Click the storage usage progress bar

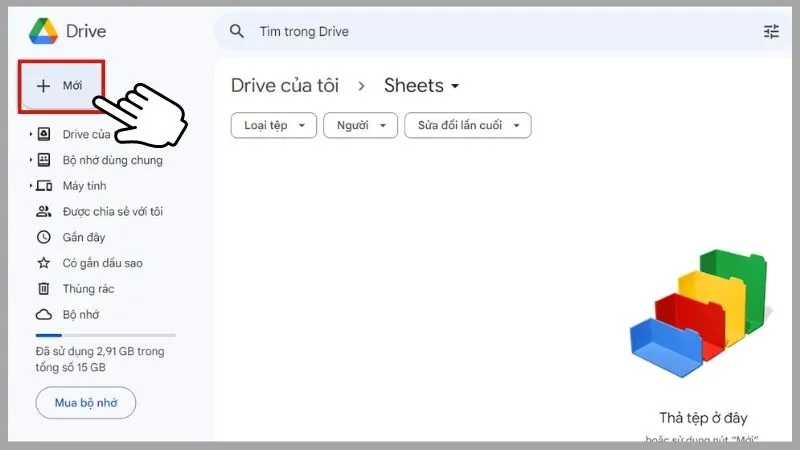point(106,335)
